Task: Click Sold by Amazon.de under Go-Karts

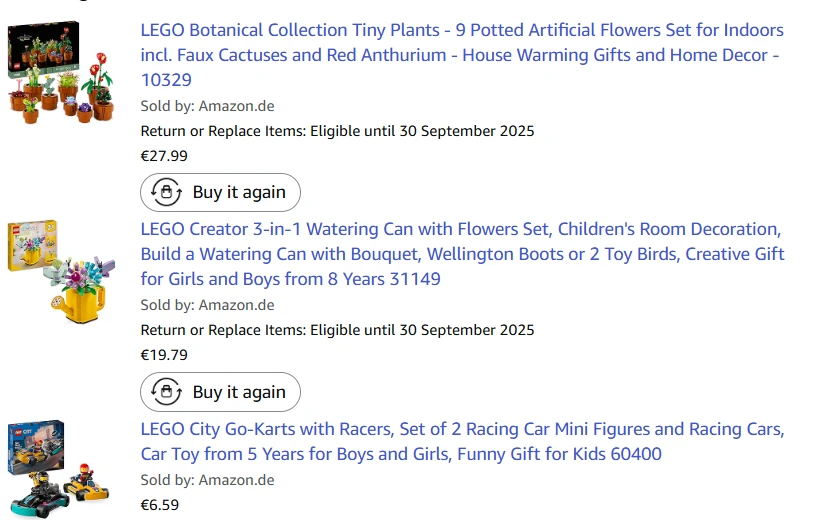Action: point(207,480)
